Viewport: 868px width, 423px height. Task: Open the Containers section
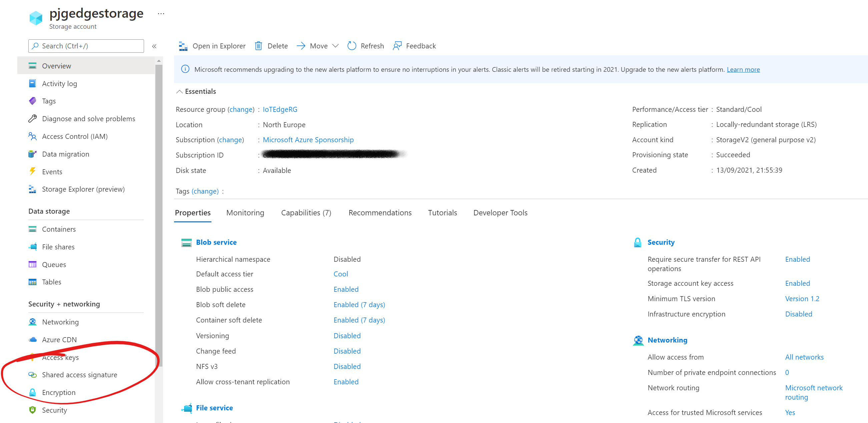[x=59, y=229]
